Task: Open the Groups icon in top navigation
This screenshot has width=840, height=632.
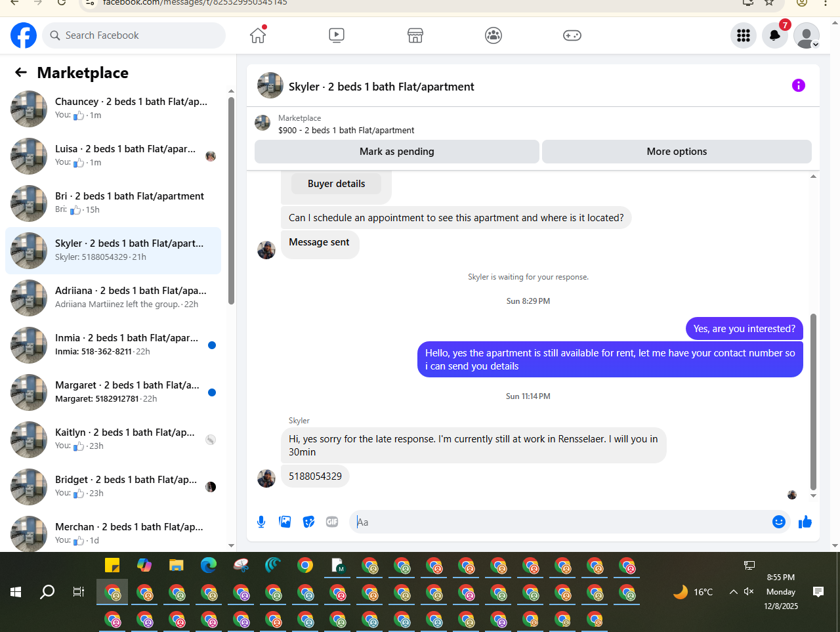Action: [493, 35]
